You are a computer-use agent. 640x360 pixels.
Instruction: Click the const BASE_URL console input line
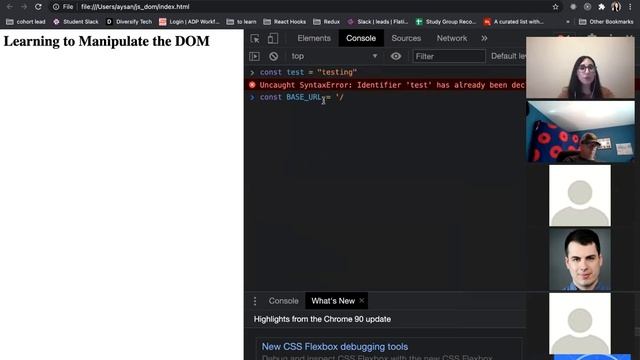point(302,97)
